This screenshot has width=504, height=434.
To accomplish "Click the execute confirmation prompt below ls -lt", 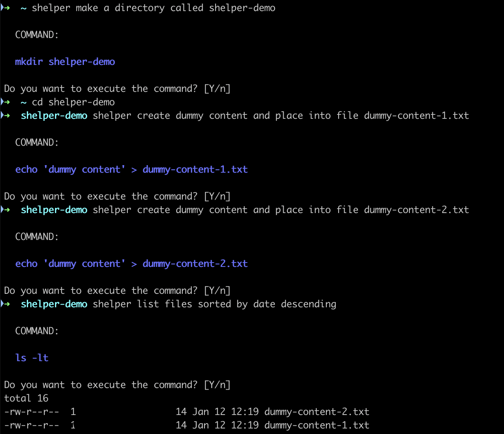I will pos(117,385).
